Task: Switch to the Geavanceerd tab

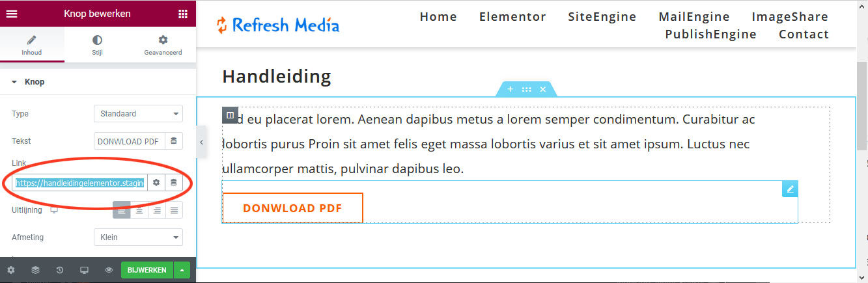Action: (163, 45)
